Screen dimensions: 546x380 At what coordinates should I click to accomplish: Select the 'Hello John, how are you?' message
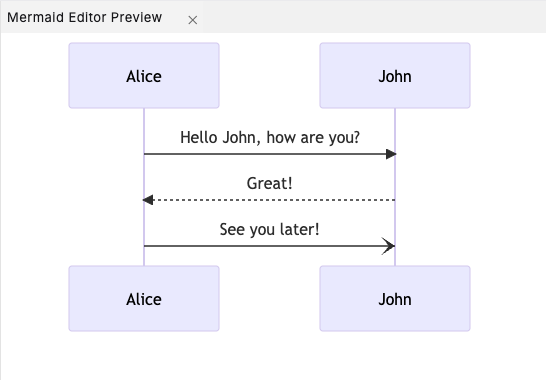point(270,138)
